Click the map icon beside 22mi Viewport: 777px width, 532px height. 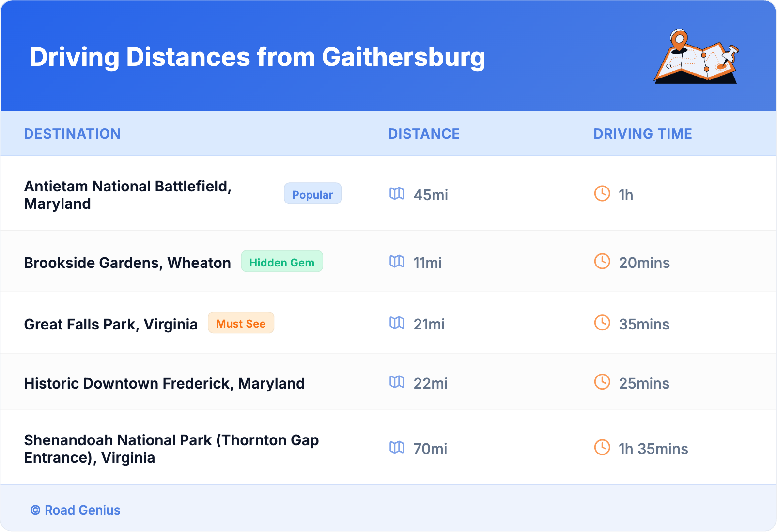pyautogui.click(x=397, y=382)
